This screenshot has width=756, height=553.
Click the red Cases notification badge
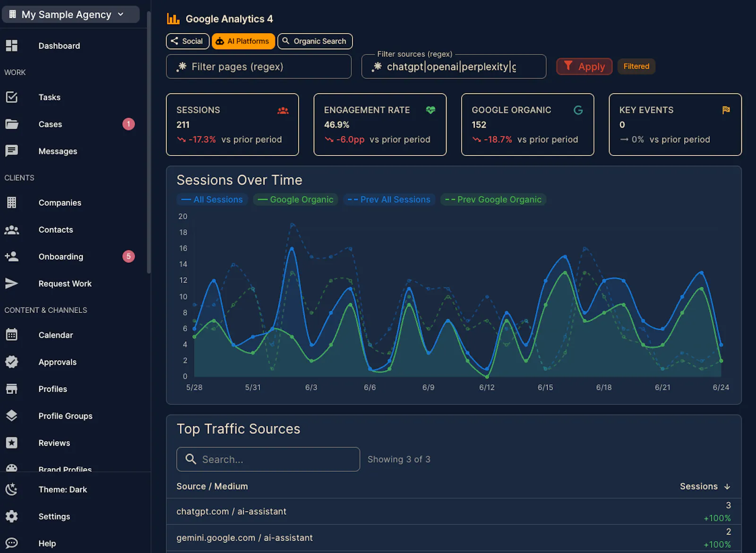point(129,124)
